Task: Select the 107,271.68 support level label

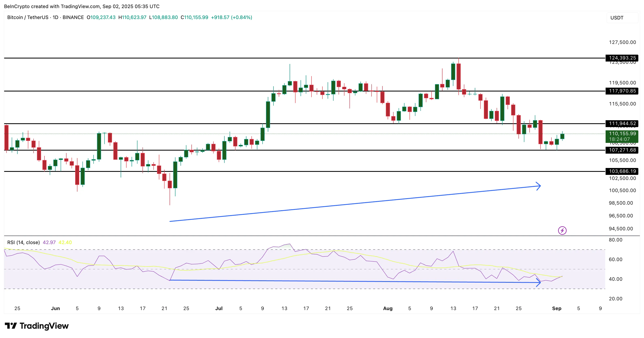Action: (x=622, y=150)
